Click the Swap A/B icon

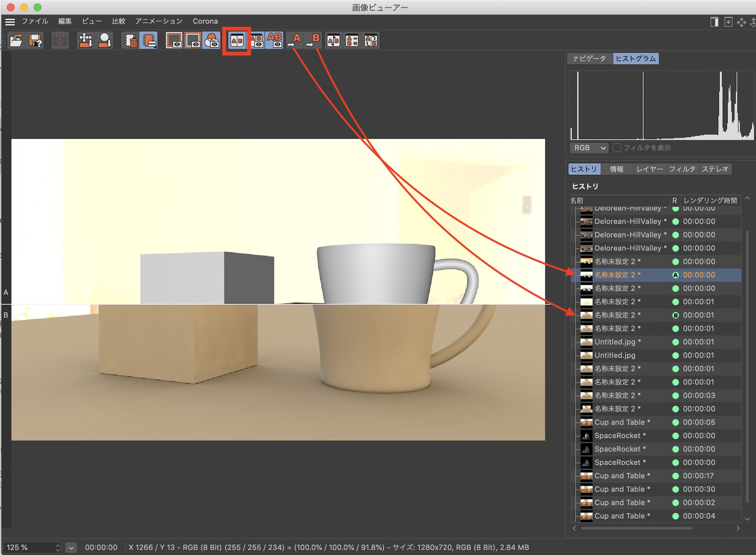[333, 40]
